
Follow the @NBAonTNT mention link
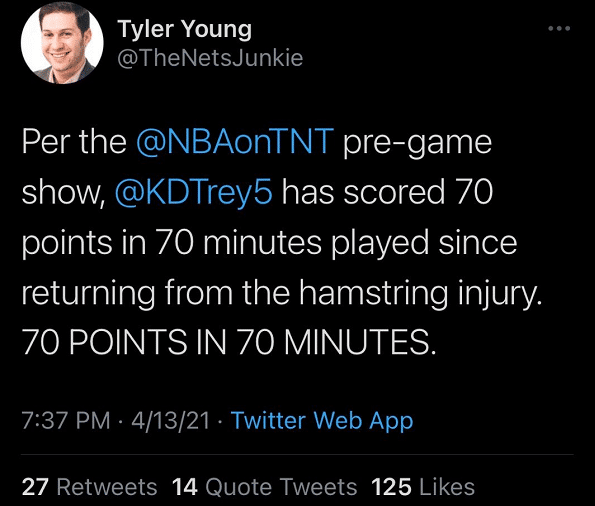click(x=235, y=142)
